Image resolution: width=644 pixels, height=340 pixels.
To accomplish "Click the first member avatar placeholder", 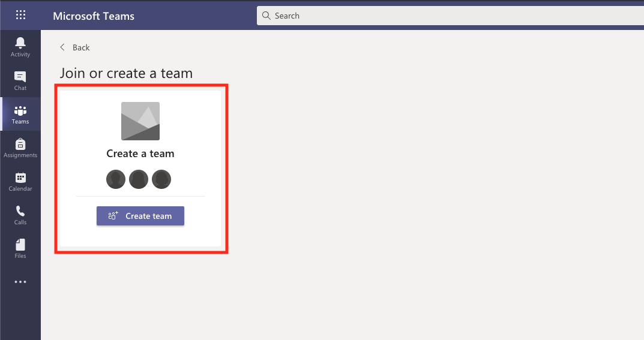I will coord(116,179).
